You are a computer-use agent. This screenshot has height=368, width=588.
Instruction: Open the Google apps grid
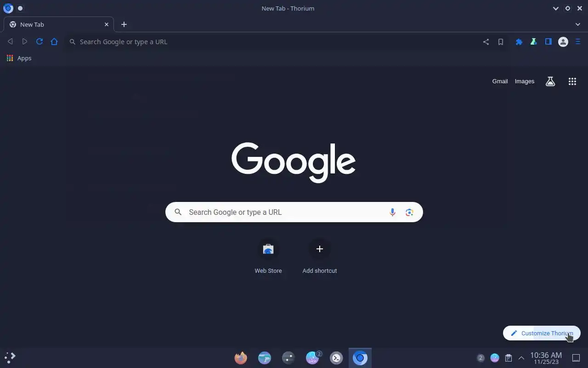pos(572,81)
